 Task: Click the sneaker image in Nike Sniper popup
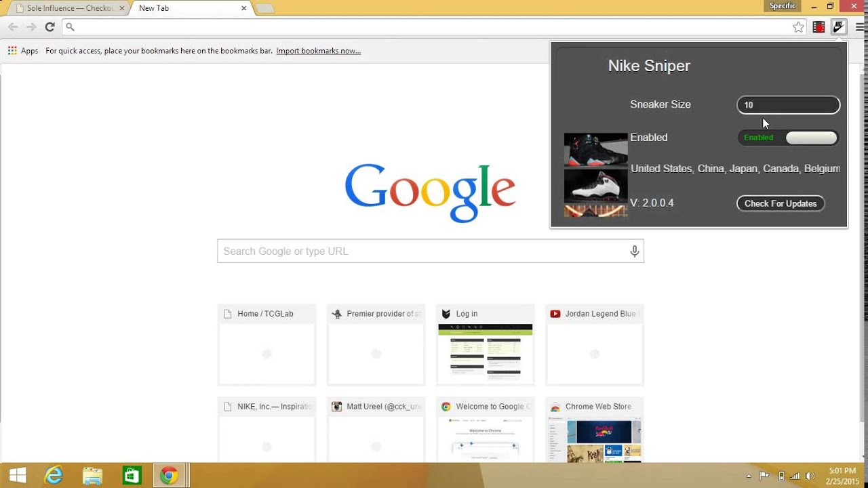[596, 175]
